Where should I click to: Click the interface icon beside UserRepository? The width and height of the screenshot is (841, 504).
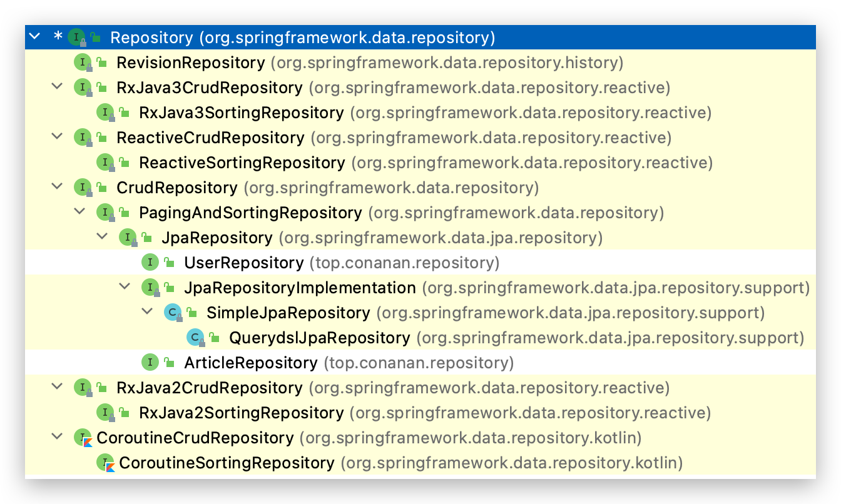150,263
